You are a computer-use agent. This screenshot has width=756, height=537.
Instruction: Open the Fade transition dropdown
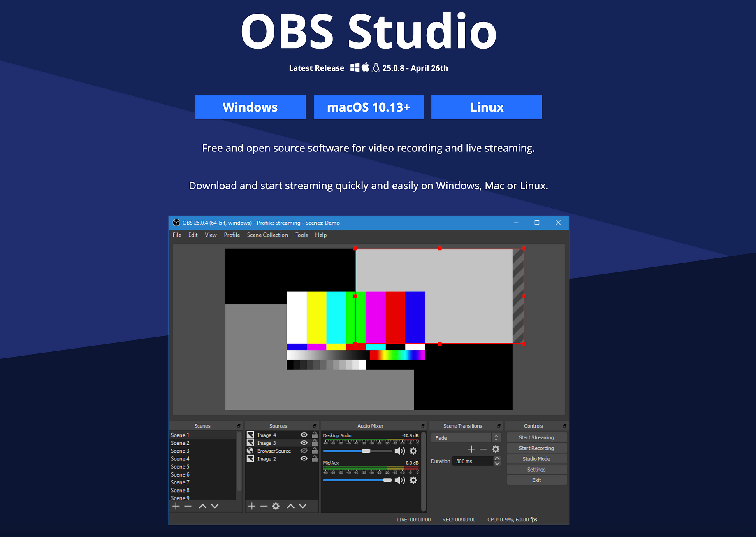[x=466, y=438]
